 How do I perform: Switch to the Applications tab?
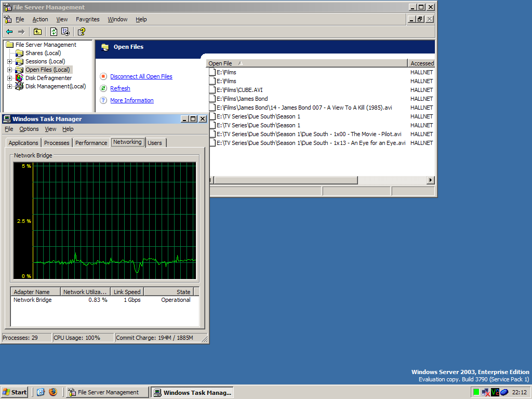coord(23,143)
